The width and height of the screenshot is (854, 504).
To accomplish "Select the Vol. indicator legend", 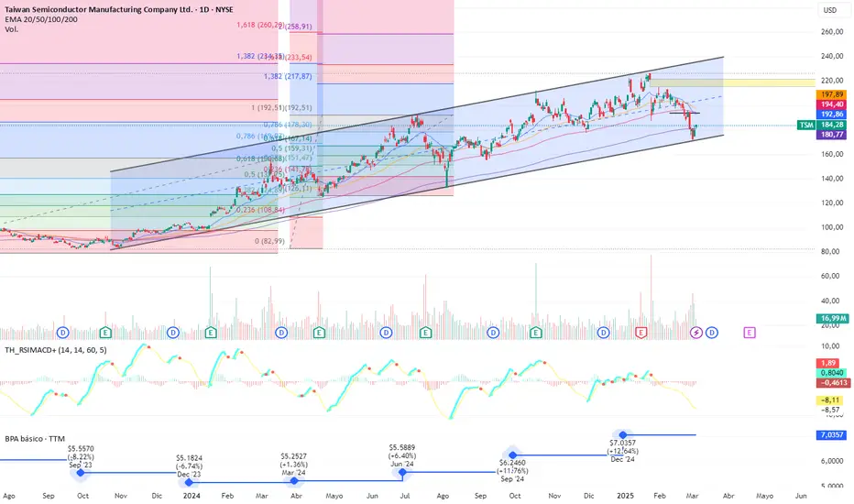I will tap(11, 29).
